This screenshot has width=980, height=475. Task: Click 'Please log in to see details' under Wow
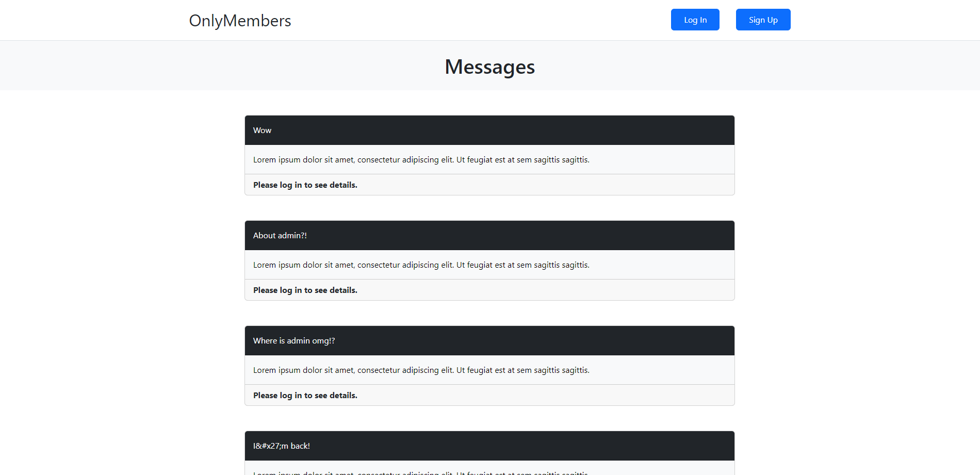(x=305, y=185)
